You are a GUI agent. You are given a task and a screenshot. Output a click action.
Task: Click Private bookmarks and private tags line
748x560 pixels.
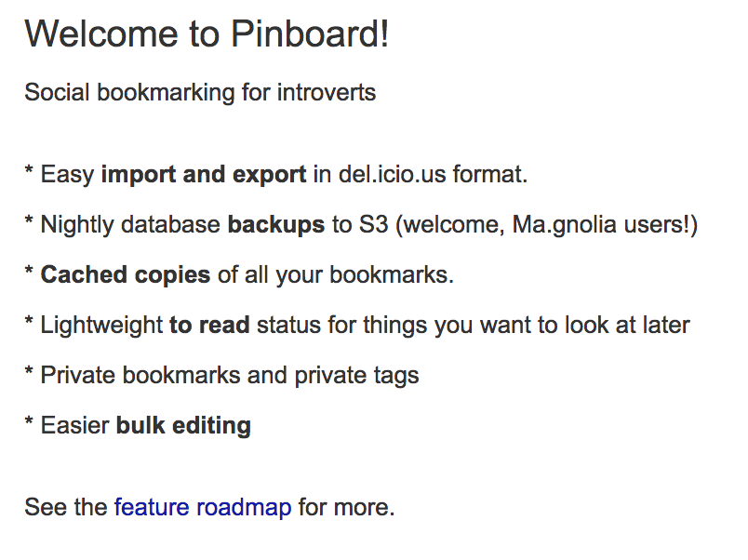click(x=230, y=376)
